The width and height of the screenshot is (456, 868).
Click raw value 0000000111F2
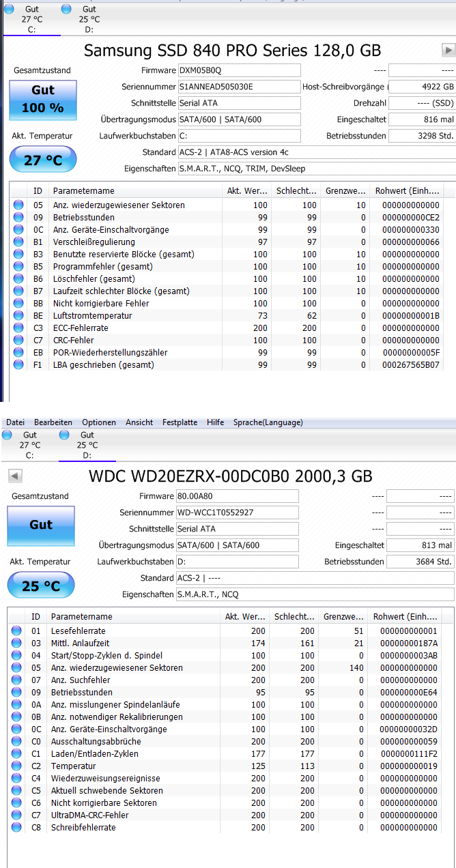tap(410, 753)
